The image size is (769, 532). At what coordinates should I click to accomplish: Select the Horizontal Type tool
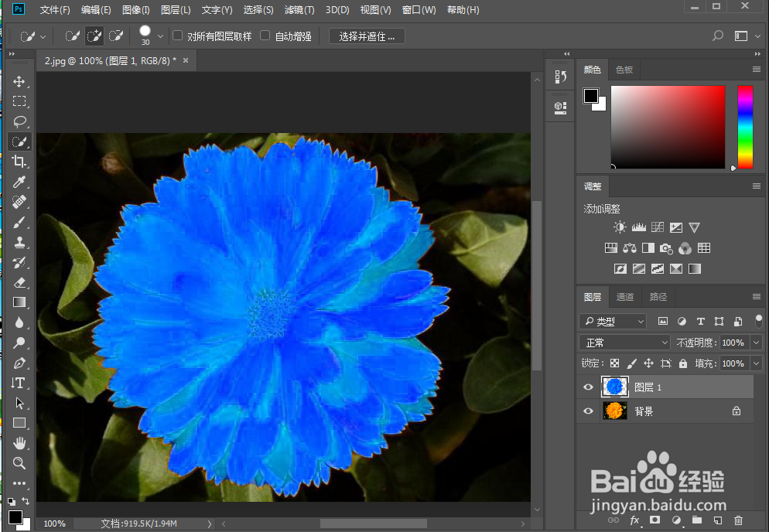[x=19, y=383]
